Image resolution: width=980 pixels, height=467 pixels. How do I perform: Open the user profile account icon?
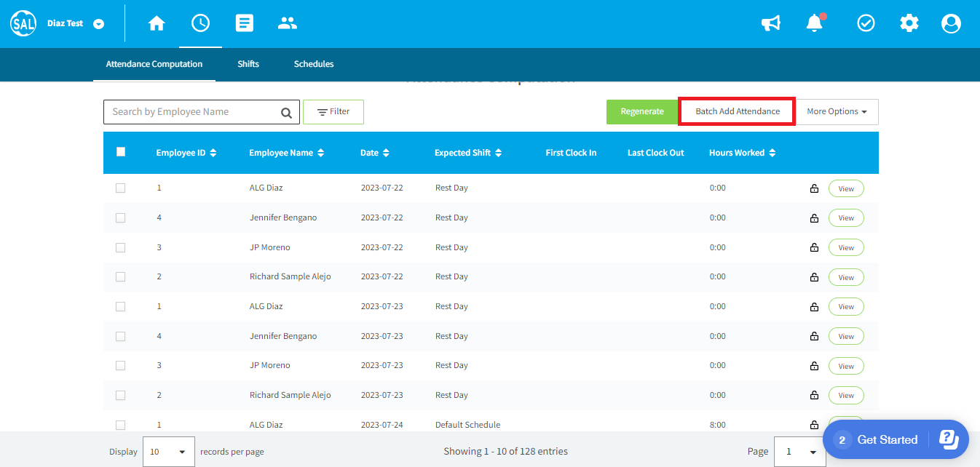coord(952,23)
